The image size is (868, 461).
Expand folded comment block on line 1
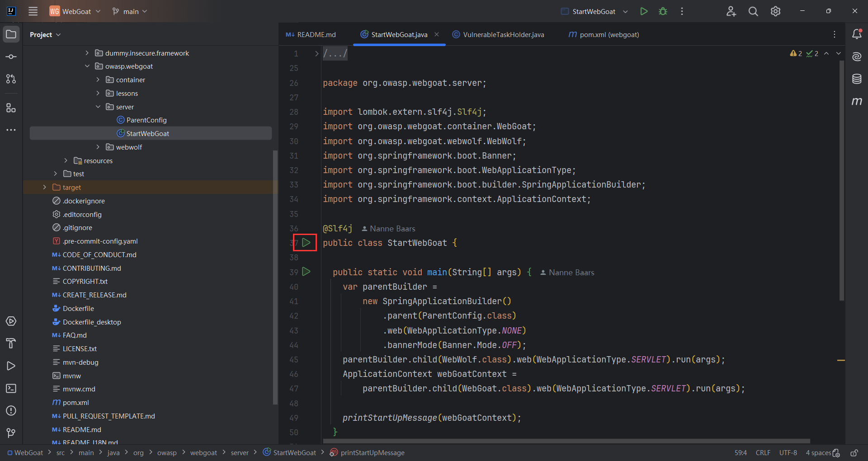click(x=316, y=54)
